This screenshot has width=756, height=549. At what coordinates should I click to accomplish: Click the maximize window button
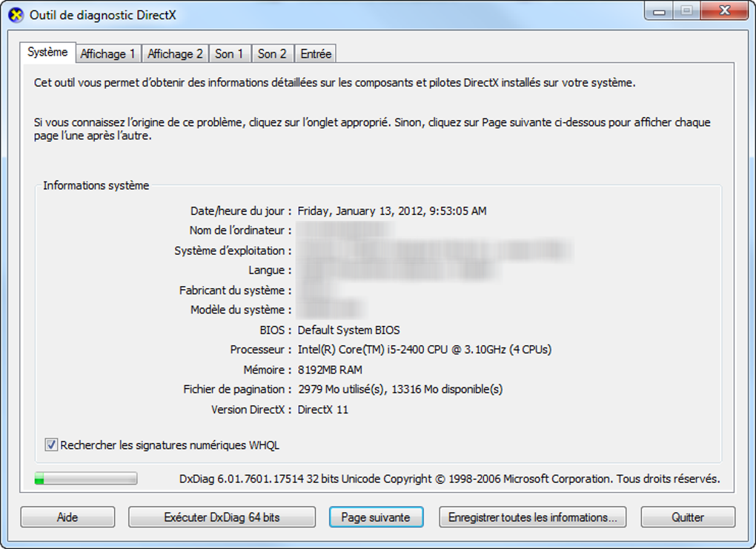coord(687,12)
